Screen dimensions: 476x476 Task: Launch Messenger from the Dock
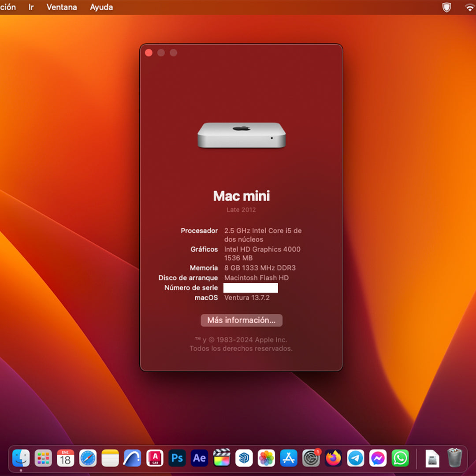(x=378, y=458)
